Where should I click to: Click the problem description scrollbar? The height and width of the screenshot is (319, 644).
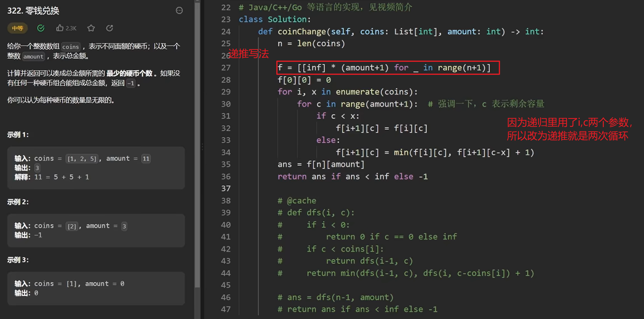pyautogui.click(x=197, y=142)
